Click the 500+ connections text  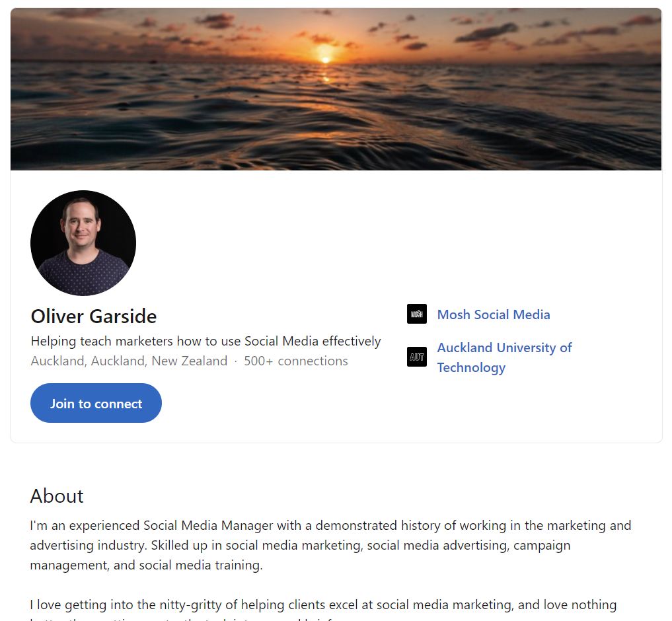coord(296,361)
